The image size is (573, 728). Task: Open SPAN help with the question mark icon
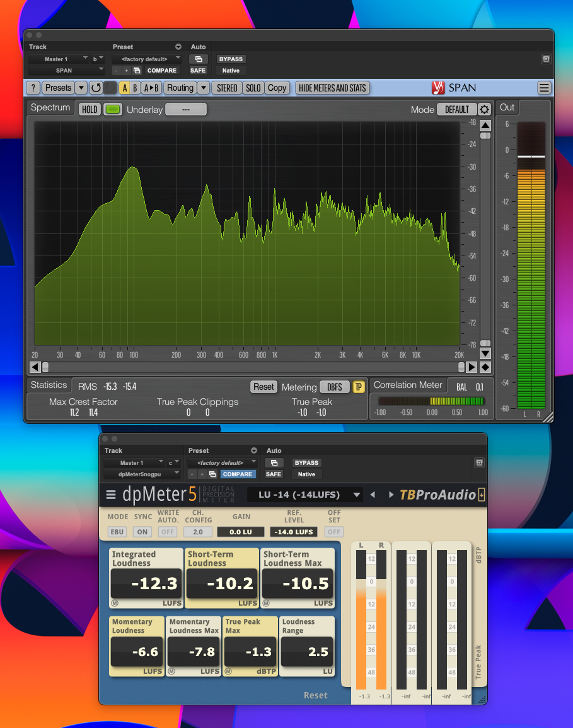(33, 88)
